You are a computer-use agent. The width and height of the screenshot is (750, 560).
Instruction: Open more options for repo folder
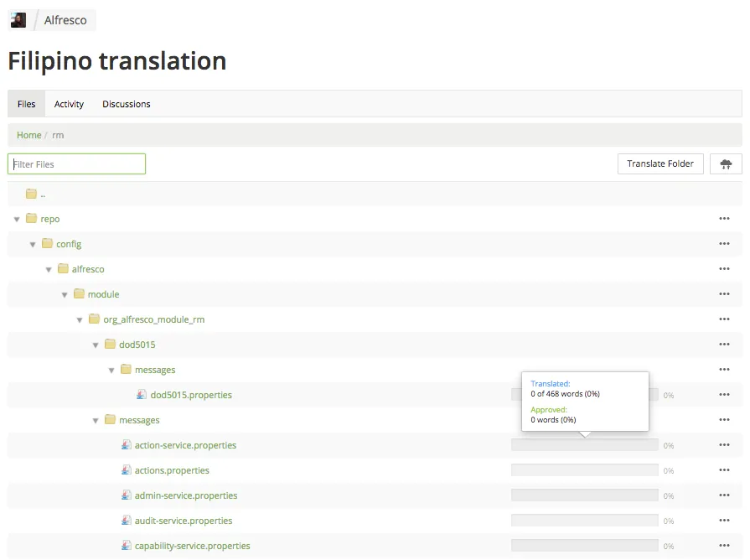coord(724,218)
